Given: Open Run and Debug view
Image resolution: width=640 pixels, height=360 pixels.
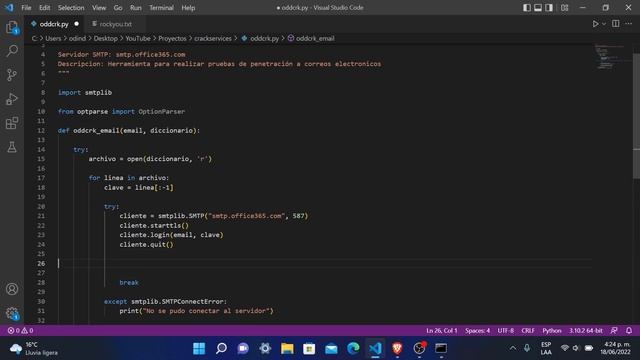Looking at the screenshot, I should tap(12, 99).
